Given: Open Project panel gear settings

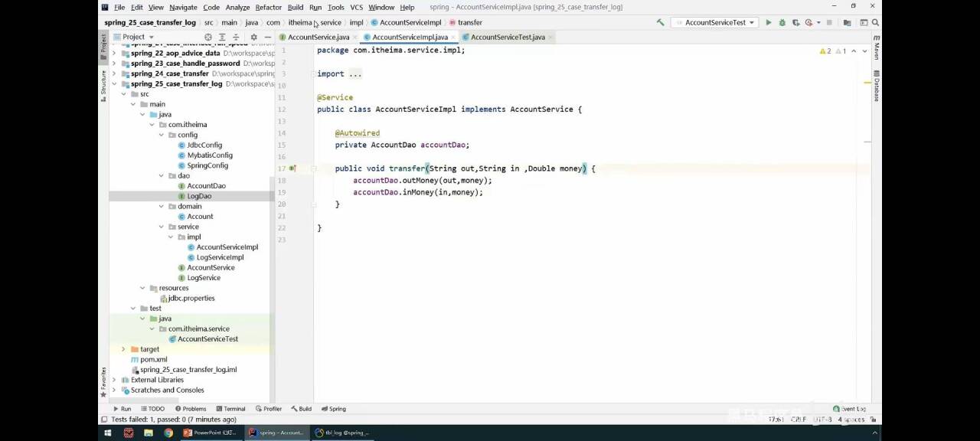Looking at the screenshot, I should [253, 37].
